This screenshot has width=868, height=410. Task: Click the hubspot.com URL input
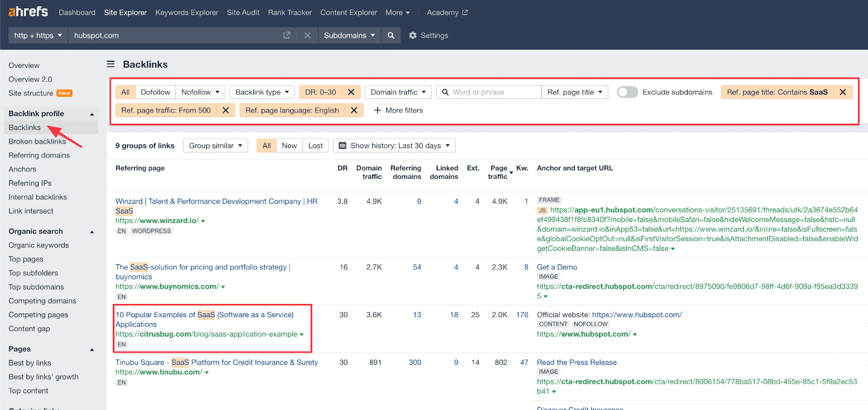tap(174, 35)
